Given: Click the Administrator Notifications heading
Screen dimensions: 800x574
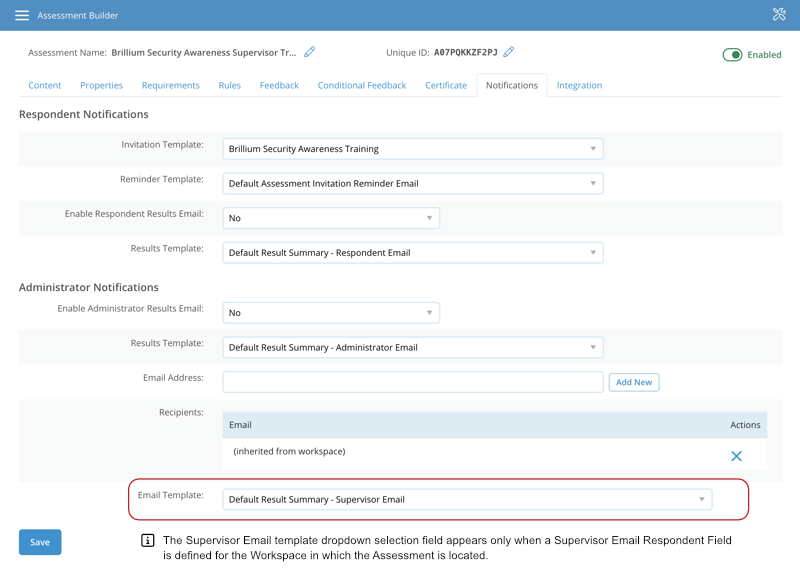Looking at the screenshot, I should pyautogui.click(x=89, y=287).
